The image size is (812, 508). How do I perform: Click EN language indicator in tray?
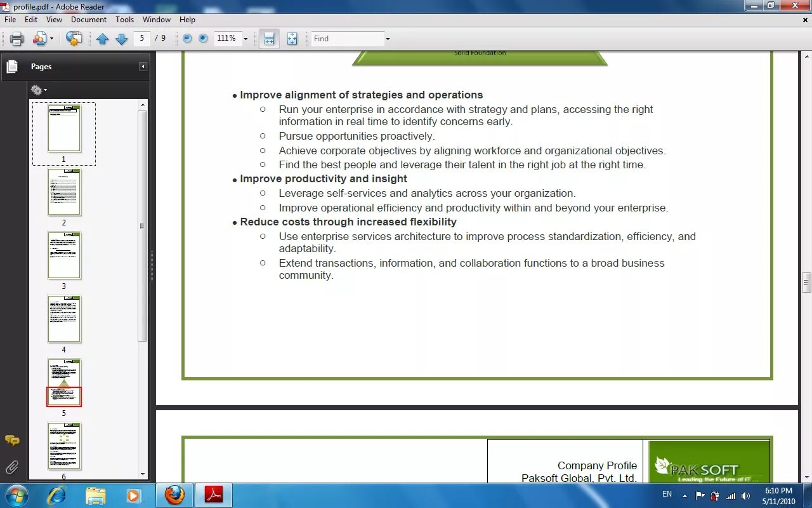667,494
